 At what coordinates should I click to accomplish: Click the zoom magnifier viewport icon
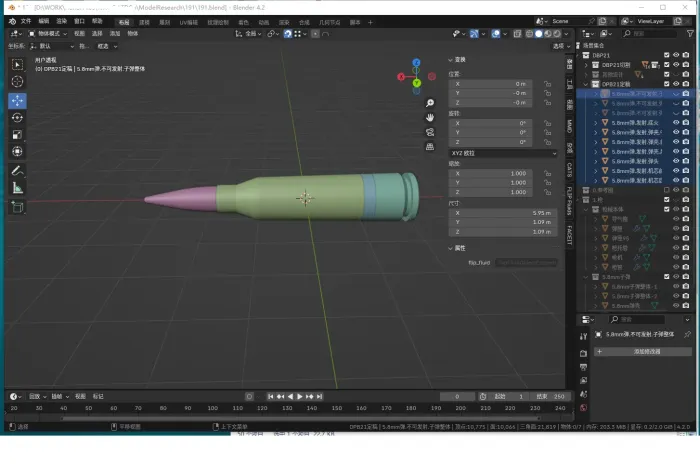point(430,103)
